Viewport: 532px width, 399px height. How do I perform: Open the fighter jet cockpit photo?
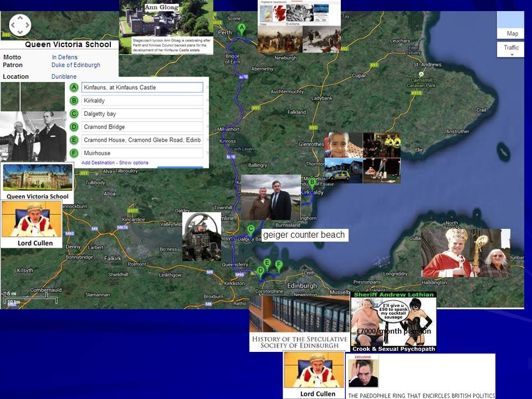pyautogui.click(x=202, y=237)
